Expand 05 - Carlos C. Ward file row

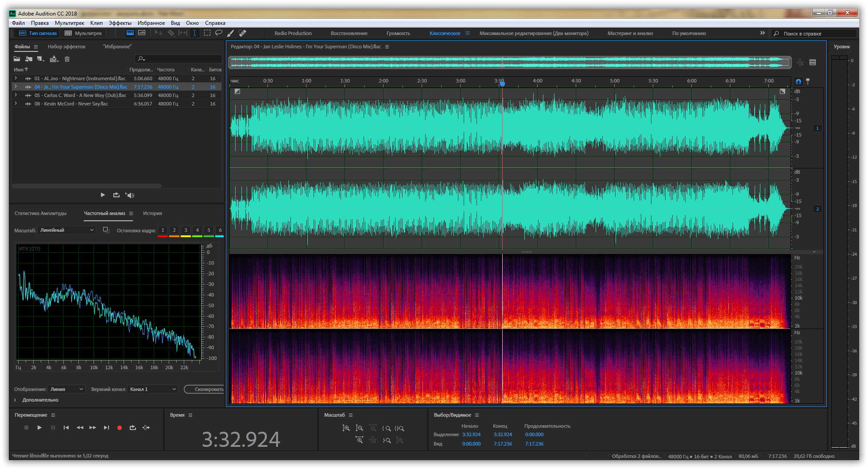(x=16, y=95)
